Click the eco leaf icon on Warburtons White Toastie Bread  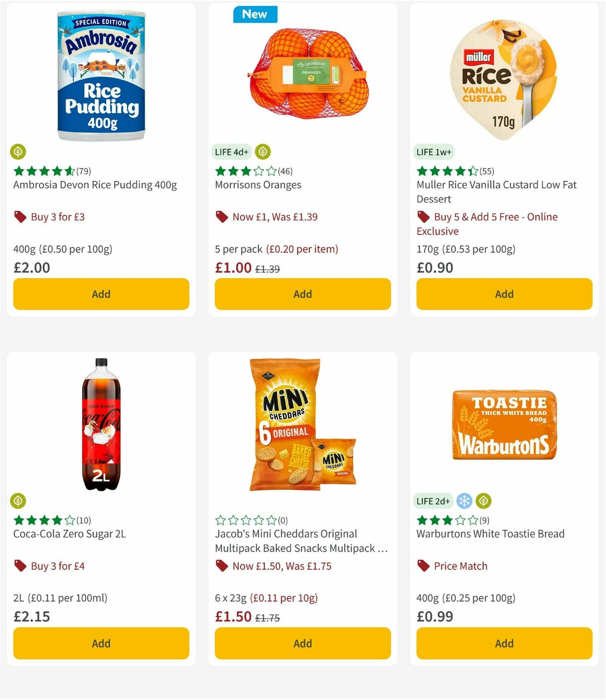click(x=484, y=501)
